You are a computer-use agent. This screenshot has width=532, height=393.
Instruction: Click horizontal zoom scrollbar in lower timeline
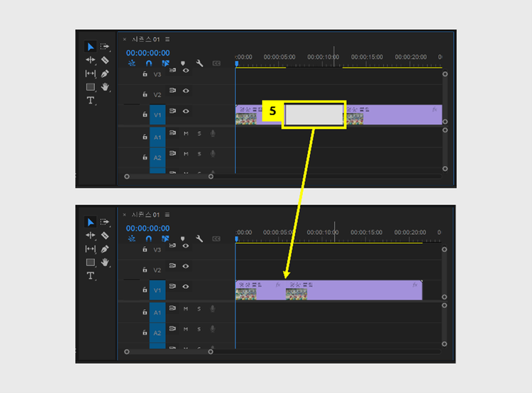coord(169,352)
